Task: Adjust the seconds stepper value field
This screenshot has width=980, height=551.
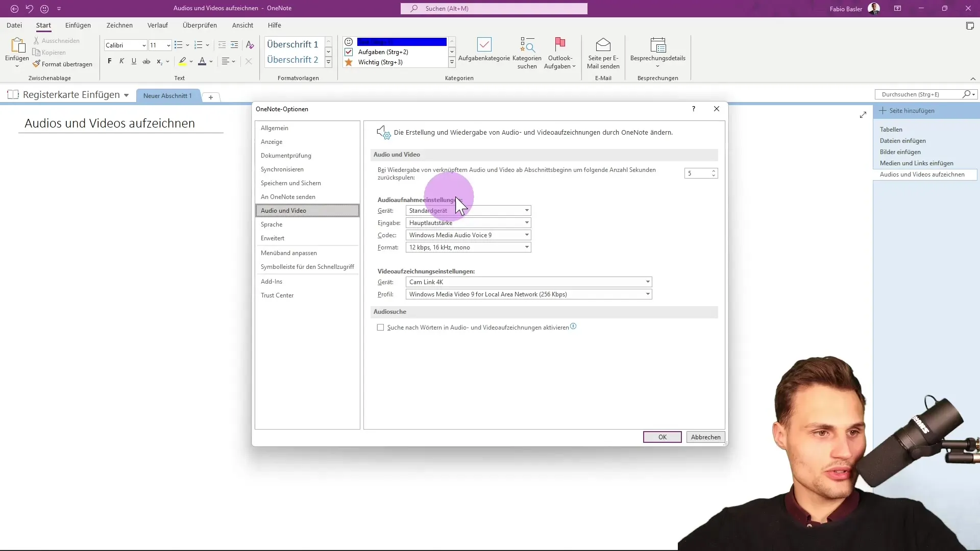Action: coord(698,173)
